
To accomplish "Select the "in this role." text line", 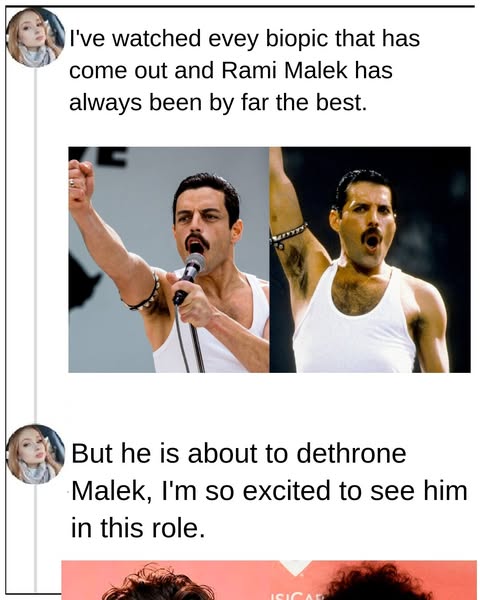I will coord(138,527).
